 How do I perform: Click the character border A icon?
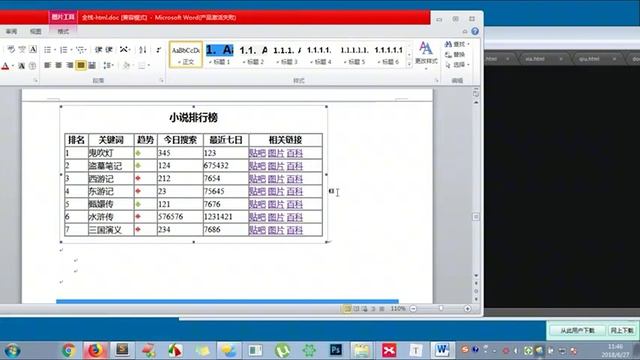pyautogui.click(x=33, y=50)
